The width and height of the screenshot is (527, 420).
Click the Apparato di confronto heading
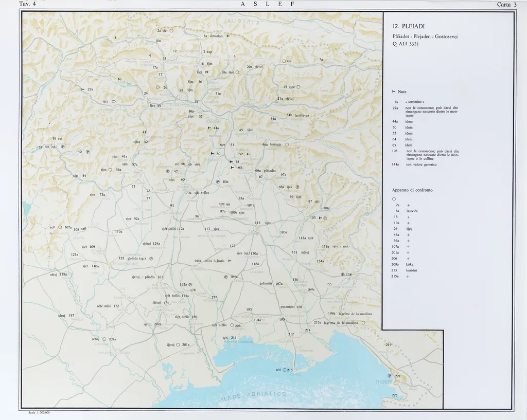412,190
